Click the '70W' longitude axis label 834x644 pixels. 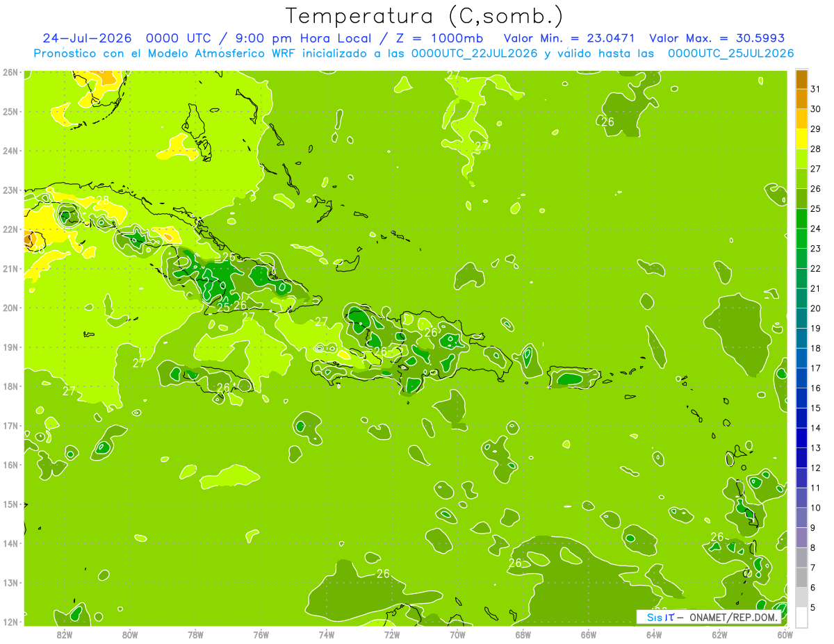pyautogui.click(x=457, y=634)
